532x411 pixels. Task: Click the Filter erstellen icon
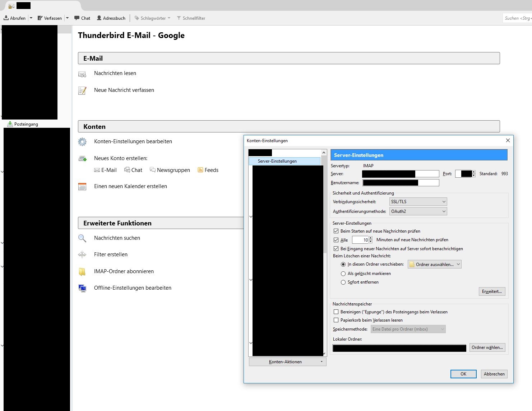[82, 254]
